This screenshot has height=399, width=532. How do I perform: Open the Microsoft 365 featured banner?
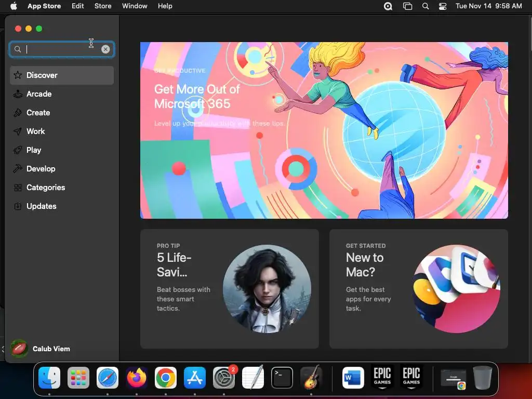pos(324,130)
